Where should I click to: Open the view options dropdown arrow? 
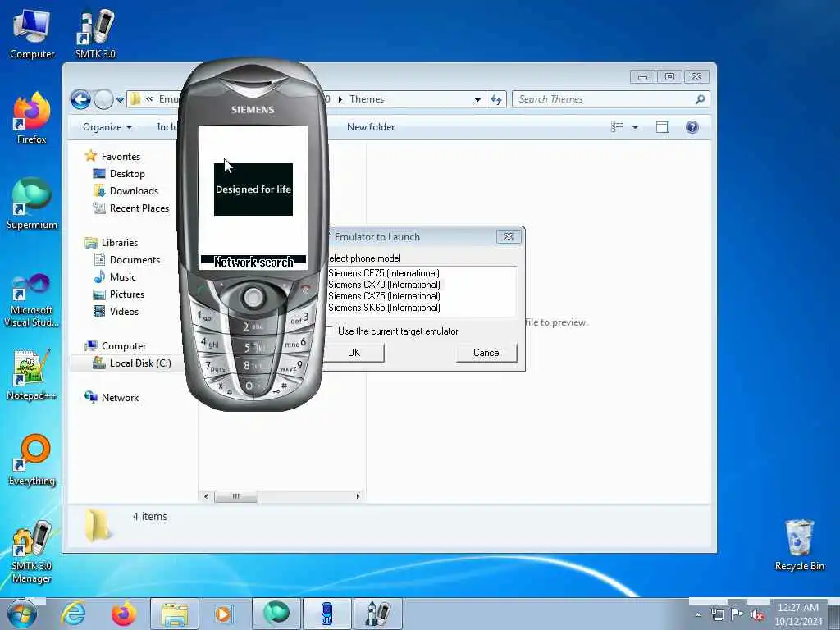click(x=636, y=127)
